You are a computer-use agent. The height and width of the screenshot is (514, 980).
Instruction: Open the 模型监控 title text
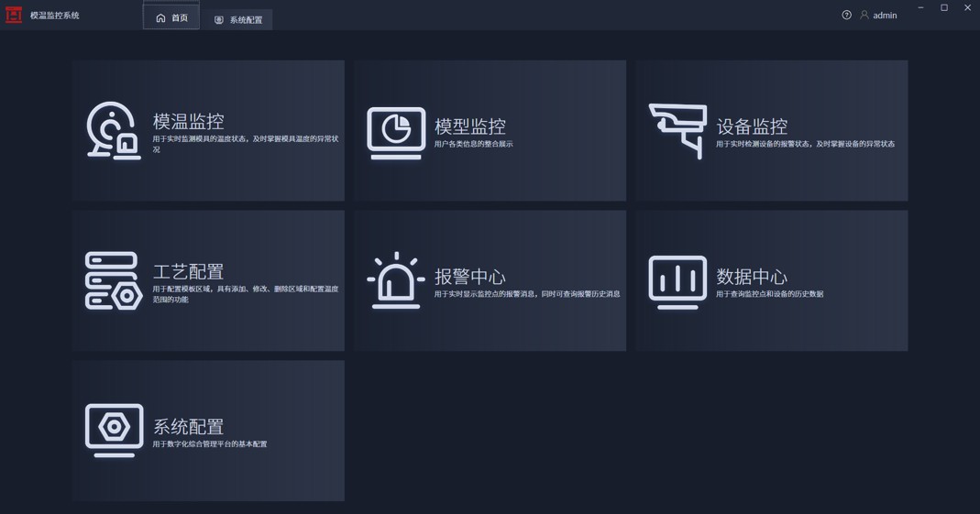coord(470,126)
